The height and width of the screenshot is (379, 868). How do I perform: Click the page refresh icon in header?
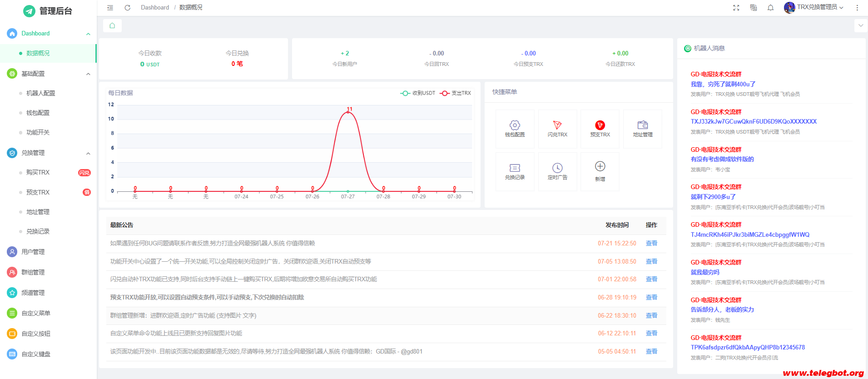click(128, 8)
